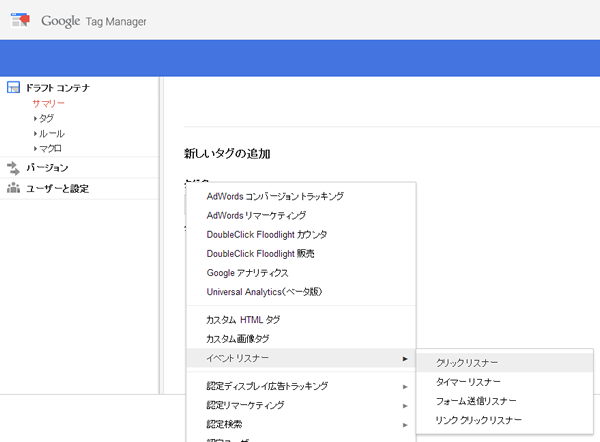This screenshot has width=600, height=442.
Task: Open the タグ item in the sidebar
Action: click(x=46, y=118)
